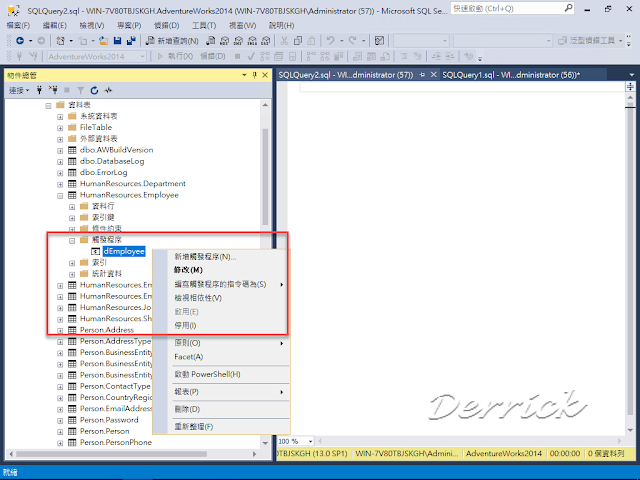
Task: Choose 修改(M) from context menu
Action: click(221, 270)
